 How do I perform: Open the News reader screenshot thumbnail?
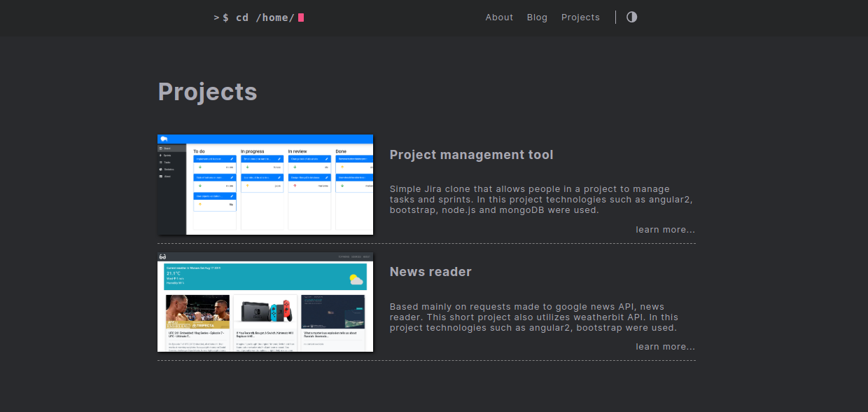(265, 301)
